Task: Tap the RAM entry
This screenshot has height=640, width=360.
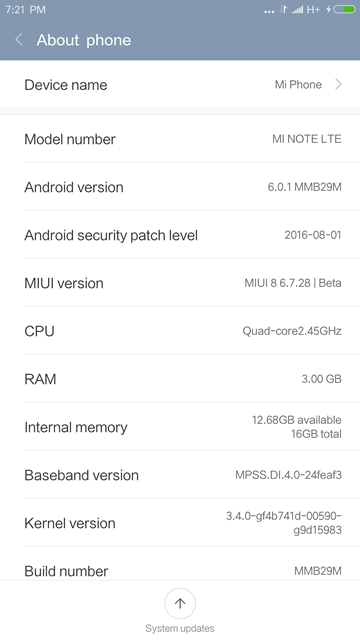Action: click(x=180, y=379)
